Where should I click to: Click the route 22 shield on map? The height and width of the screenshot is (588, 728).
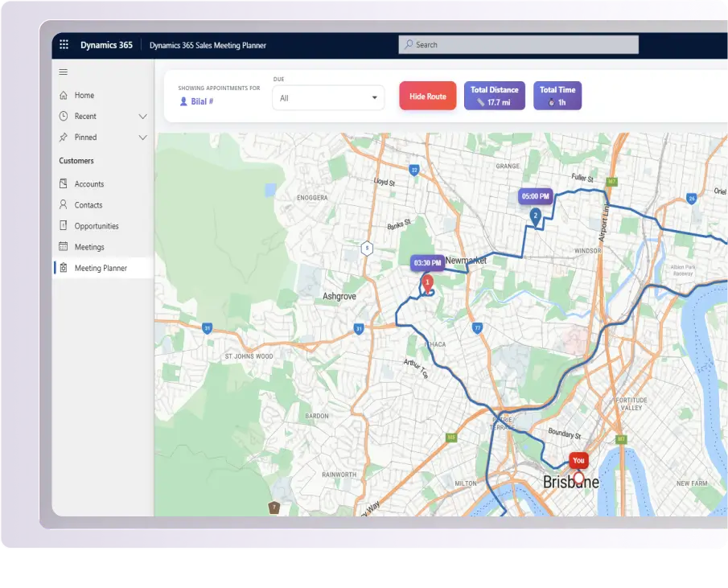414,171
